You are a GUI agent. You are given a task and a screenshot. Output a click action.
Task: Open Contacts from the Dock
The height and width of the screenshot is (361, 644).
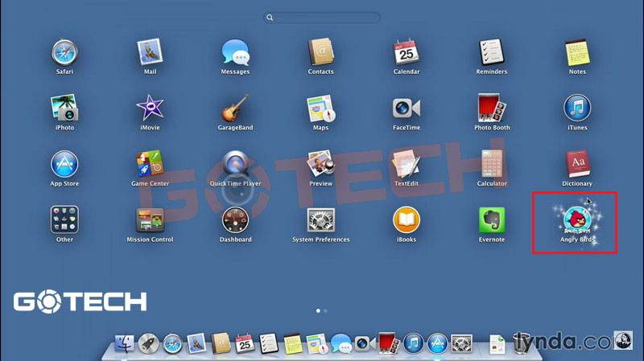pos(221,343)
